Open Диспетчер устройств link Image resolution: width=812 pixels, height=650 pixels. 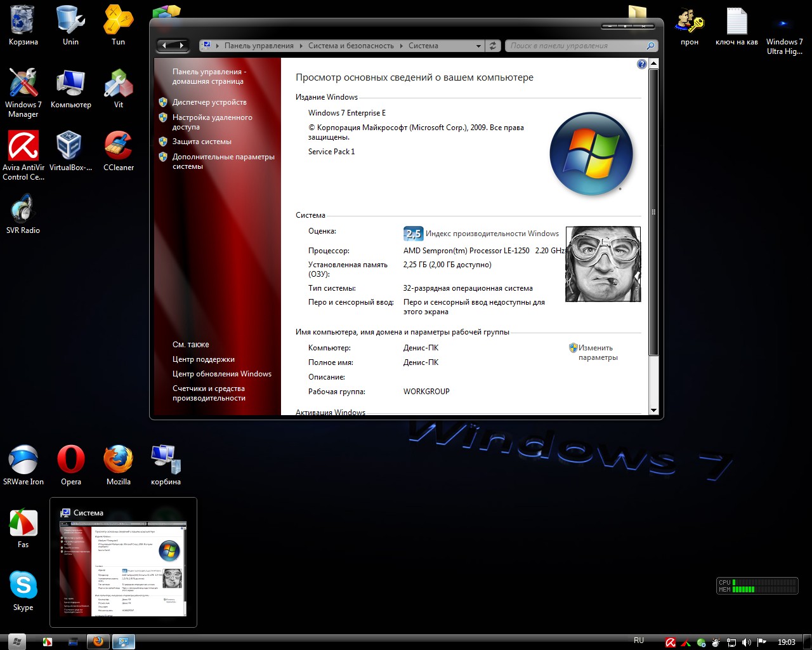(209, 102)
